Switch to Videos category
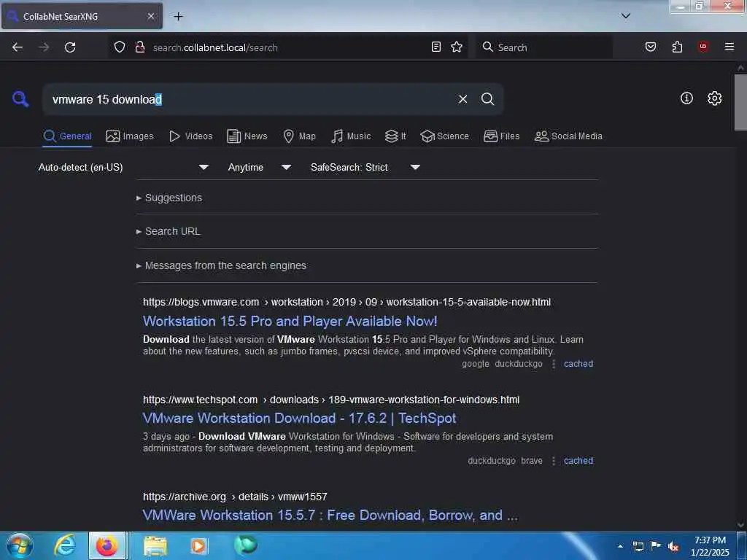The width and height of the screenshot is (747, 560). (x=190, y=136)
